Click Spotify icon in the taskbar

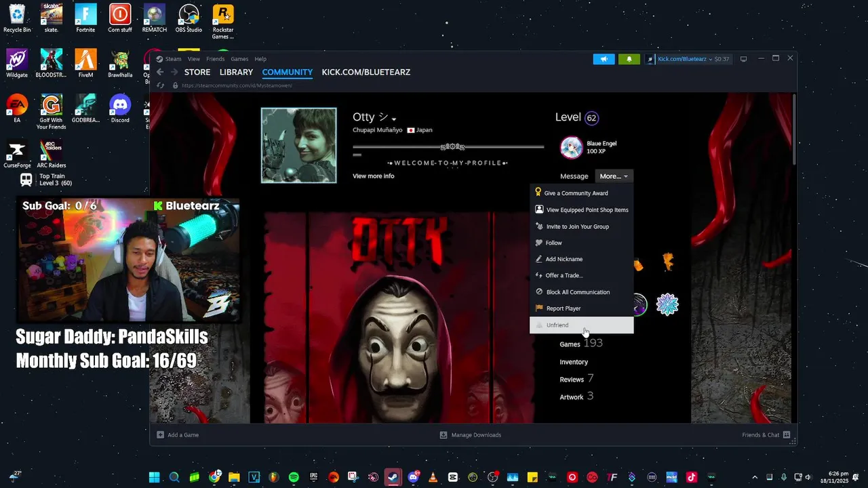point(294,477)
